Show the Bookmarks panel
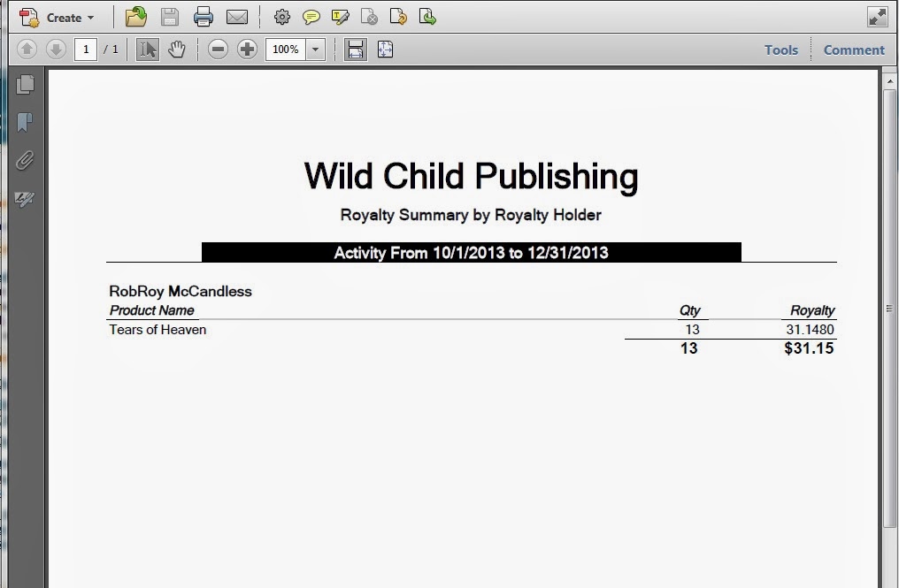Image resolution: width=899 pixels, height=588 pixels. [25, 122]
